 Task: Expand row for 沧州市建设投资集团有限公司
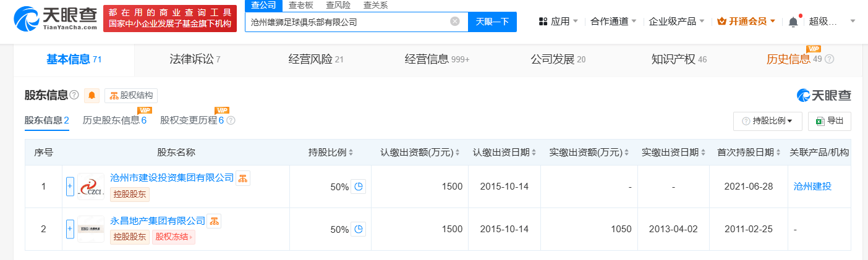point(70,186)
